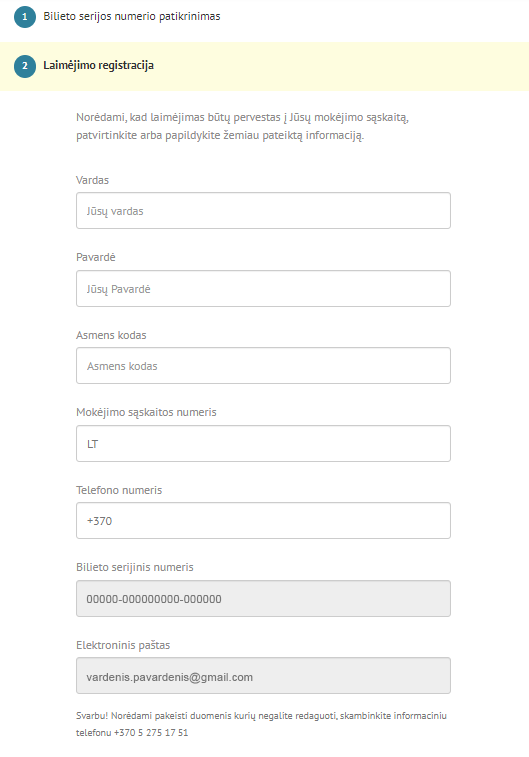Click the greyed-out email address field
The width and height of the screenshot is (529, 757).
pos(263,676)
